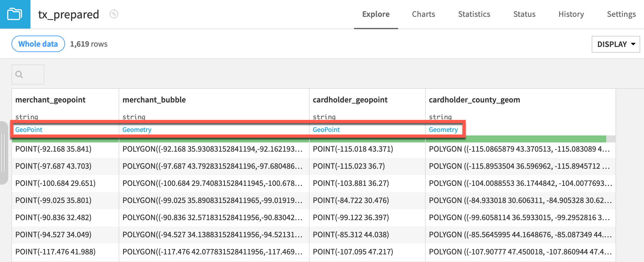Switch to the Explore tab
644x262 pixels.
pyautogui.click(x=376, y=14)
